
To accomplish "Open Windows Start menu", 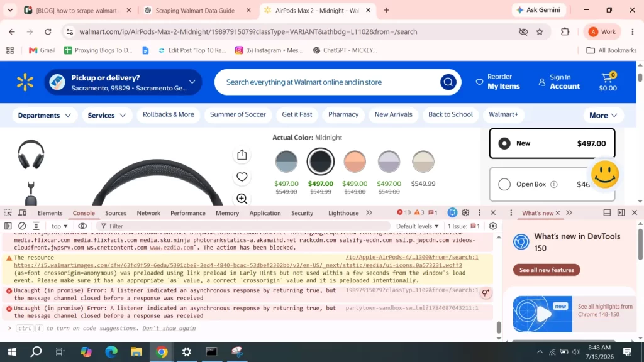I will click(11, 352).
